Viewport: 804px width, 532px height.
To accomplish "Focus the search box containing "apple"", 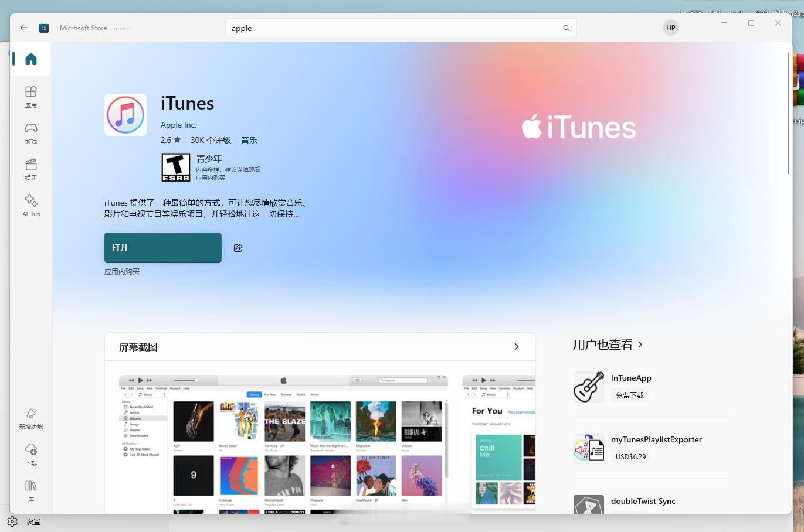I will pyautogui.click(x=401, y=28).
